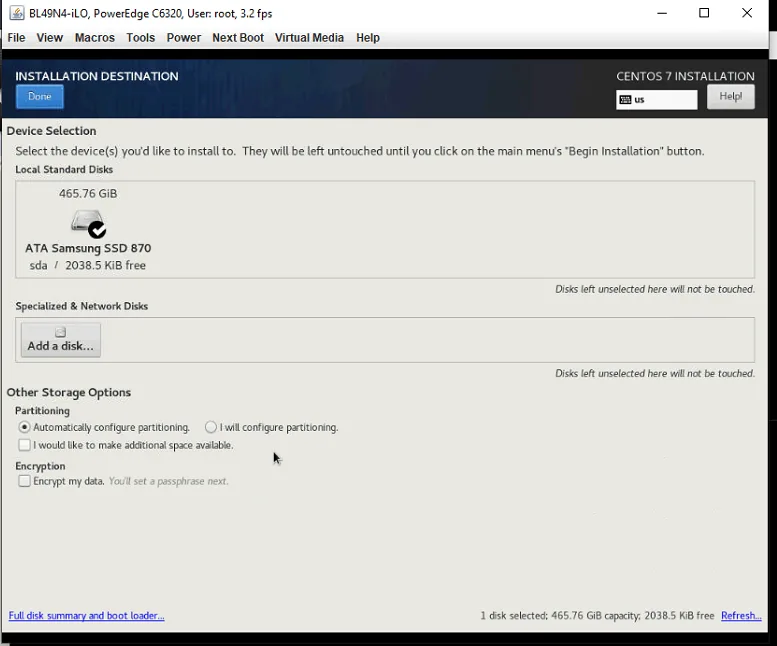Open the Next Boot menu
This screenshot has width=777, height=646.
coord(238,38)
